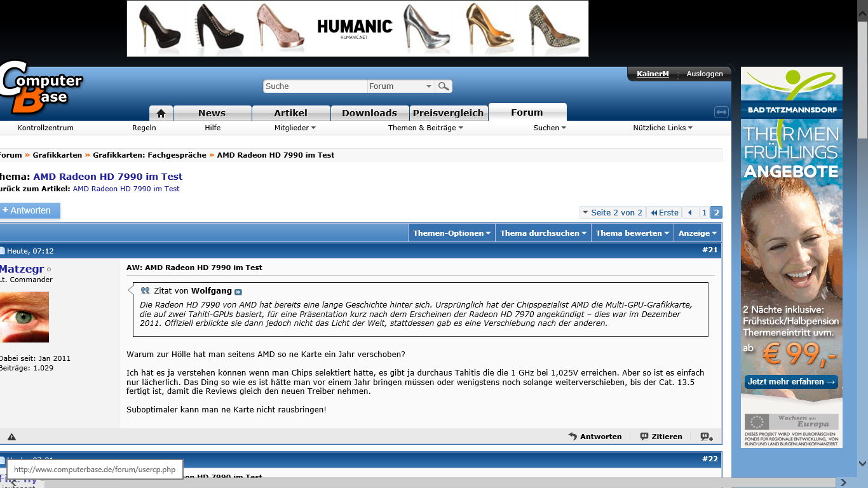This screenshot has width=868, height=488.
Task: Click the Antworten reply button at top
Action: pyautogui.click(x=29, y=210)
